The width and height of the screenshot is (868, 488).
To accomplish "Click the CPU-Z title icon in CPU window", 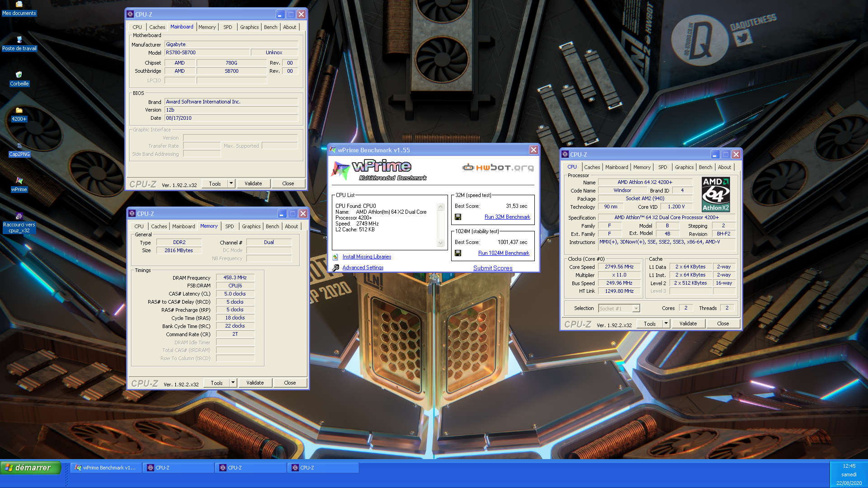I will tap(565, 155).
